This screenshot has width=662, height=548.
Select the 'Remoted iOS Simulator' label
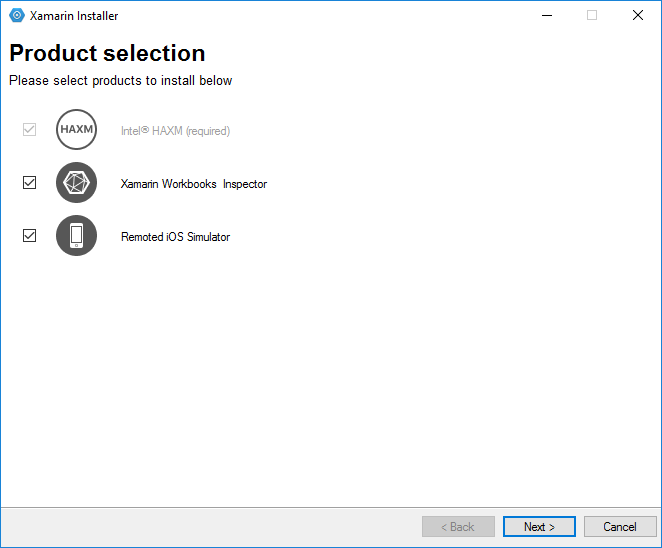[x=176, y=237]
